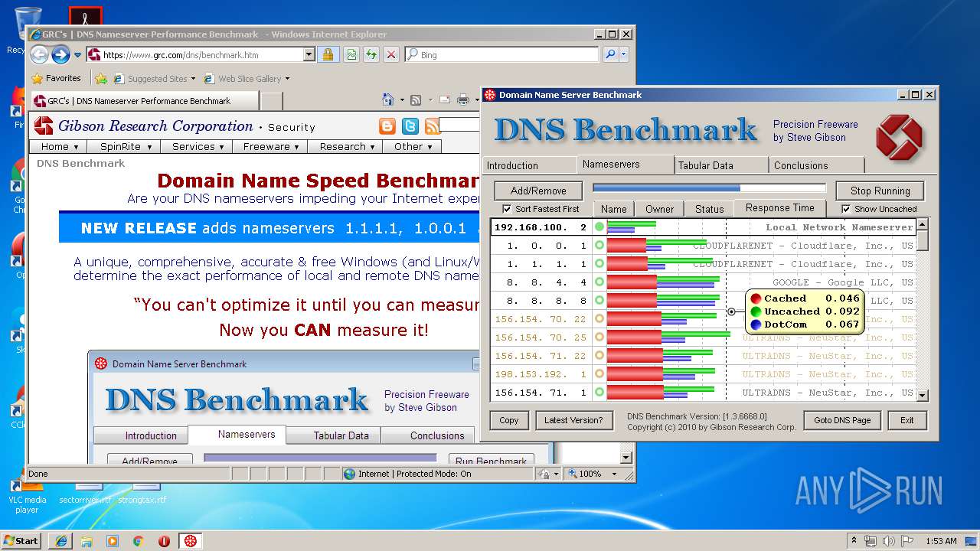Viewport: 980px width, 551px height.
Task: Show hidden tray icons arrow
Action: click(854, 541)
